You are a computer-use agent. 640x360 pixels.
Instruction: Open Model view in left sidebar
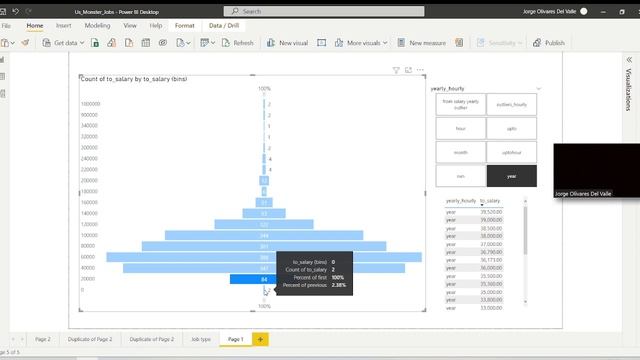[x=2, y=94]
